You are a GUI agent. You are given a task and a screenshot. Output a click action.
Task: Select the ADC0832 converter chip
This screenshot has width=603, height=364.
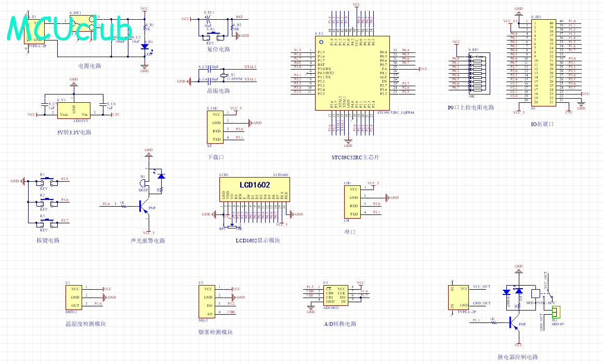335,295
